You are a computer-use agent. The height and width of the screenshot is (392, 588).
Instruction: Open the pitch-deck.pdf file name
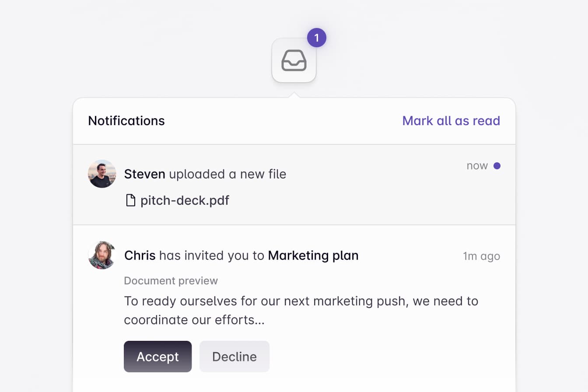coord(185,200)
